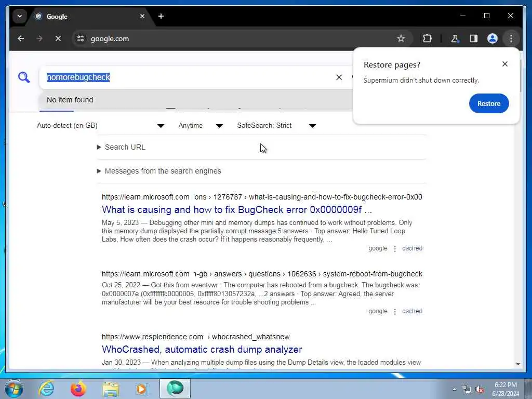Open the SafeSearch: Strict dropdown
Screen dimensions: 532x399
[276, 126]
